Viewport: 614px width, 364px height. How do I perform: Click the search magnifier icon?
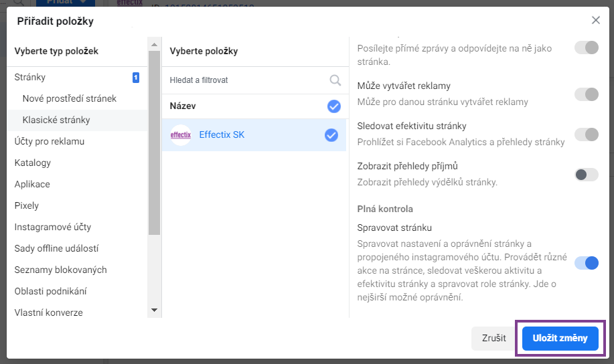[335, 80]
